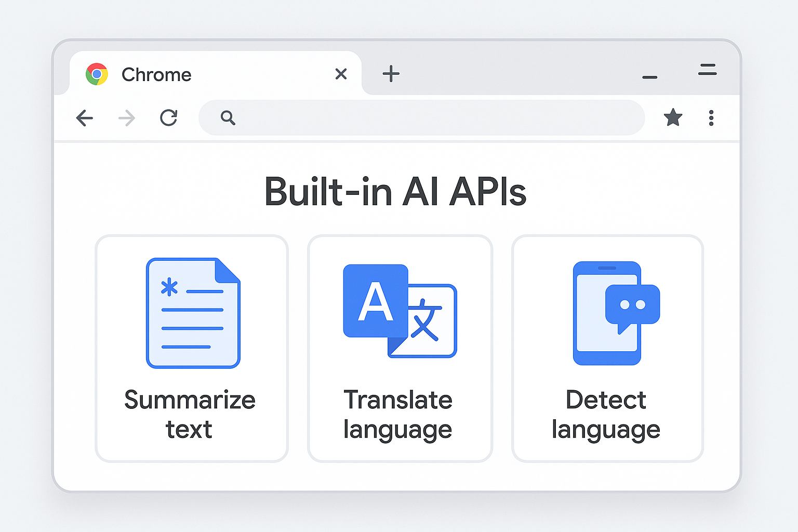Click the reload page icon

pos(168,118)
